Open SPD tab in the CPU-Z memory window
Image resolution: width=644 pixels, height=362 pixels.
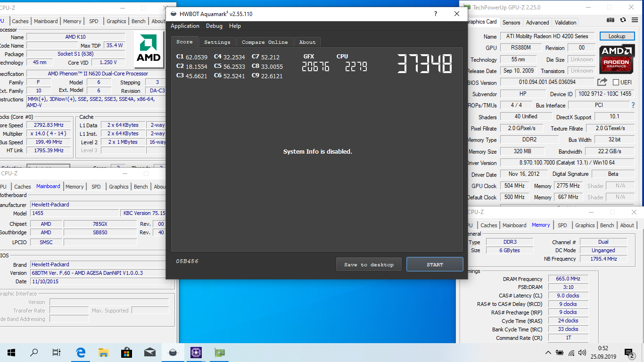(562, 225)
